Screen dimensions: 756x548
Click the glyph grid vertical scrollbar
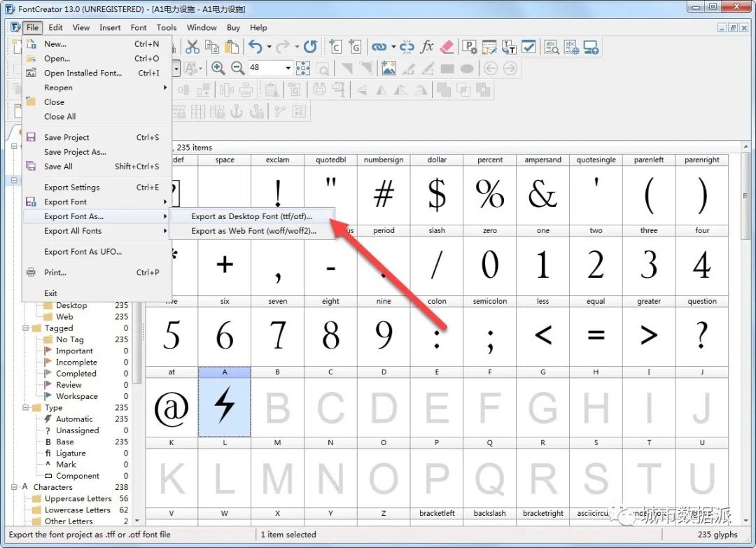click(745, 195)
